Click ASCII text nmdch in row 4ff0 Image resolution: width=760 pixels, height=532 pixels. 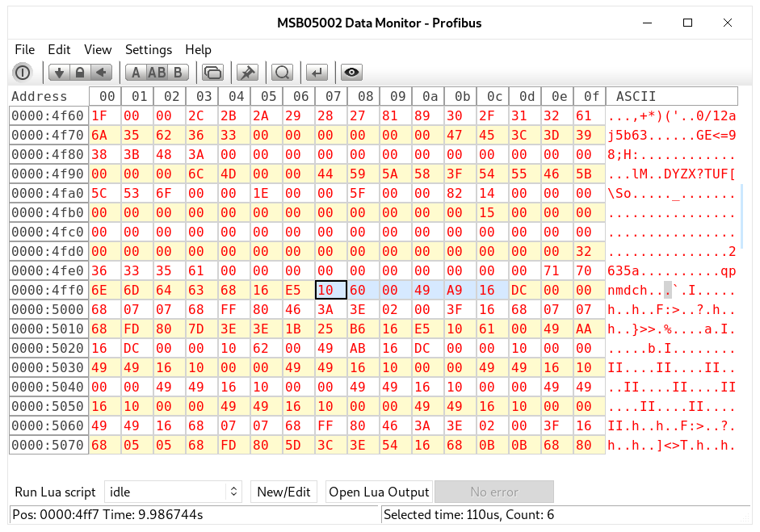(x=628, y=291)
